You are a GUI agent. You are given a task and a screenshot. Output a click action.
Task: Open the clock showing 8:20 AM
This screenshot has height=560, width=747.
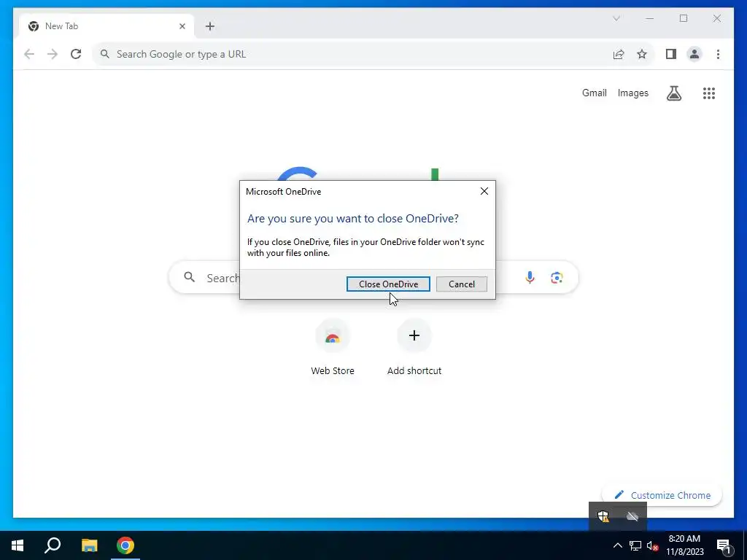(684, 545)
